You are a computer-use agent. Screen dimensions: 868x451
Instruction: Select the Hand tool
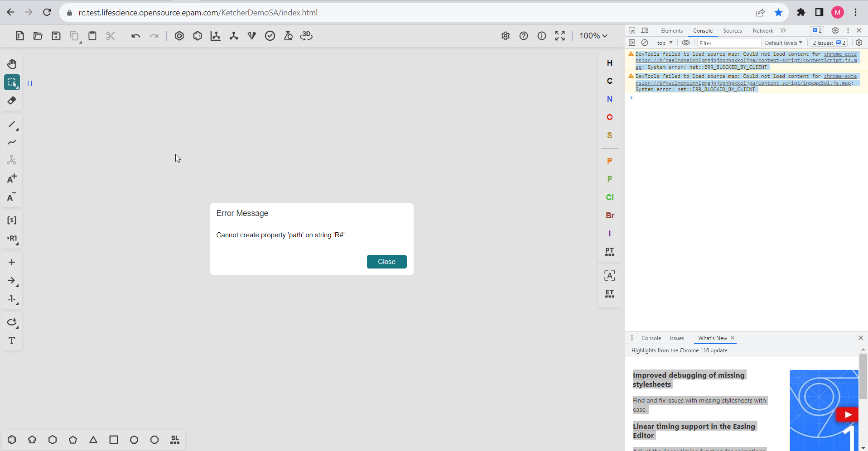click(x=12, y=64)
